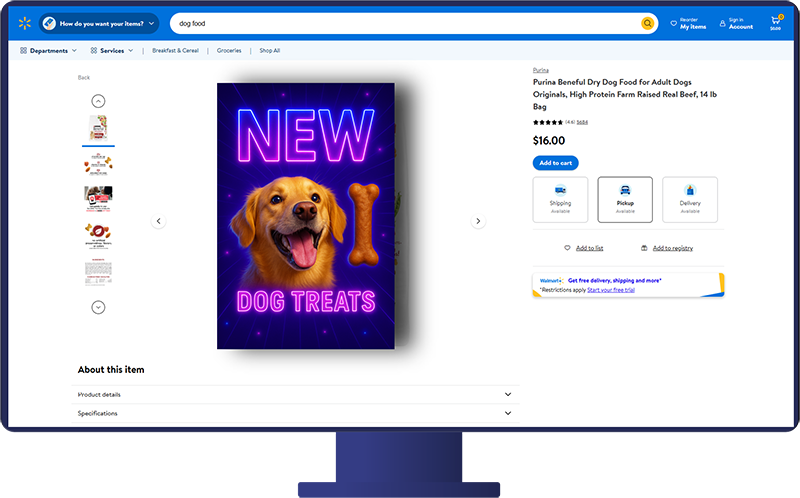Image resolution: width=800 pixels, height=498 pixels.
Task: Click the star rating
Action: [547, 122]
